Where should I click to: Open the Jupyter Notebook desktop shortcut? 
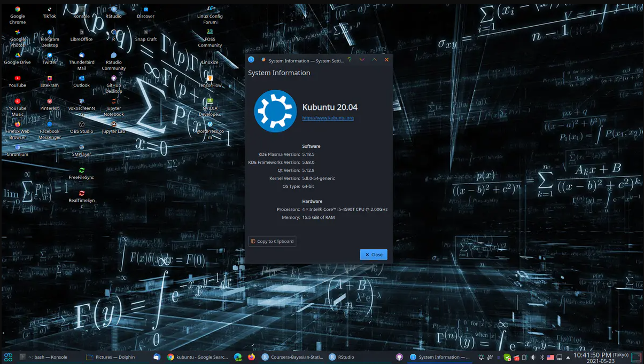pos(113,107)
